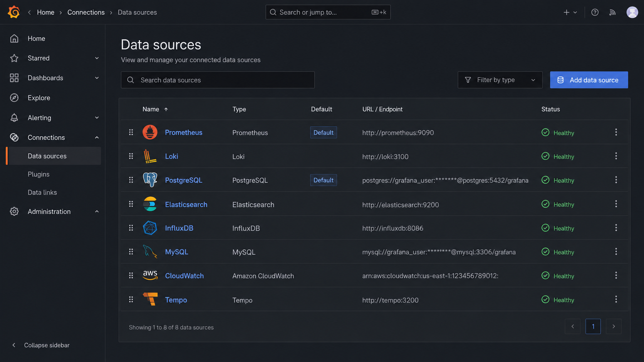Collapse the Connections sidebar section

click(x=97, y=137)
